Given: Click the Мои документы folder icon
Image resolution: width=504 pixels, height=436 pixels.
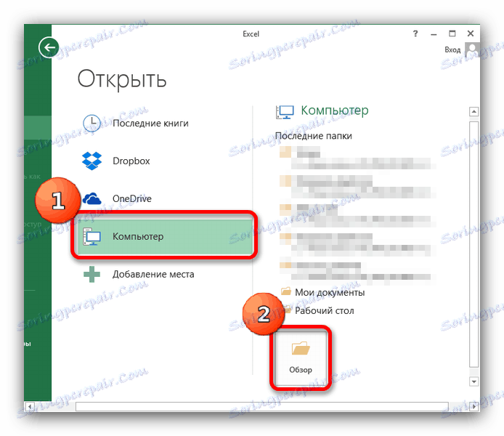Looking at the screenshot, I should click(285, 291).
